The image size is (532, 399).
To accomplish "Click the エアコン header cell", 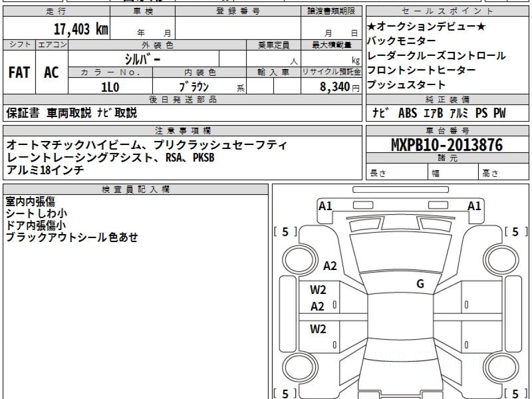I will click(x=52, y=45).
